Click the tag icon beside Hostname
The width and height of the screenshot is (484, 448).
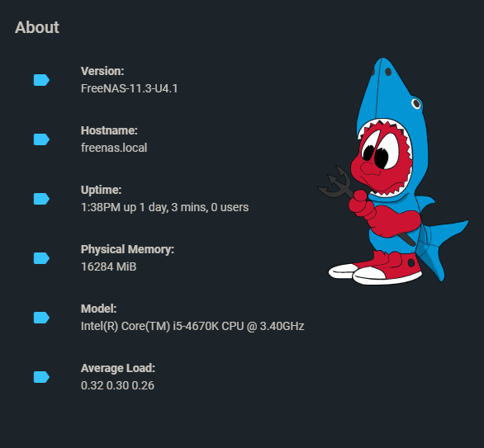point(41,139)
